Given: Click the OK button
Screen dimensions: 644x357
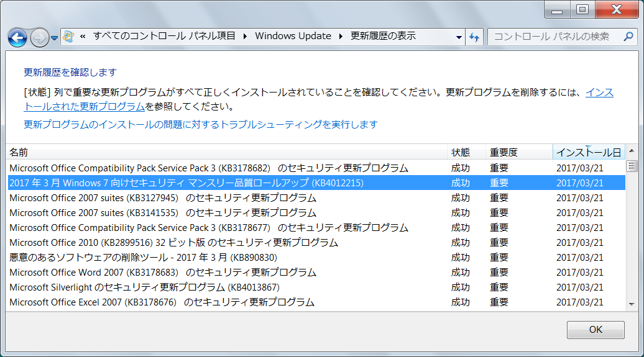Looking at the screenshot, I should pyautogui.click(x=596, y=330).
